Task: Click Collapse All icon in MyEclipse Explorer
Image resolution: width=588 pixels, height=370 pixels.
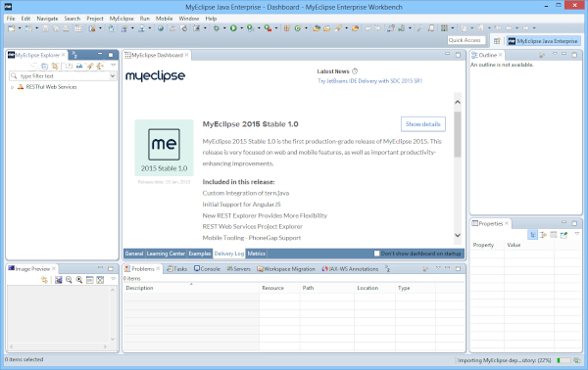Action: 45,66
